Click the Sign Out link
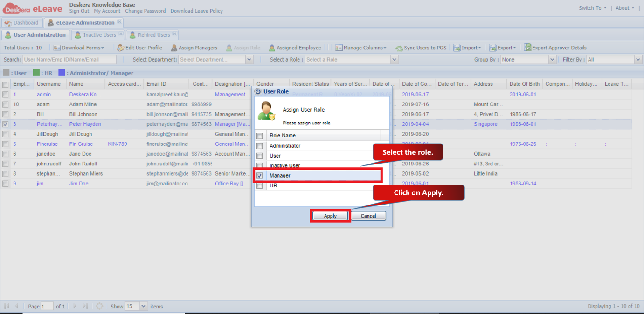 point(79,11)
